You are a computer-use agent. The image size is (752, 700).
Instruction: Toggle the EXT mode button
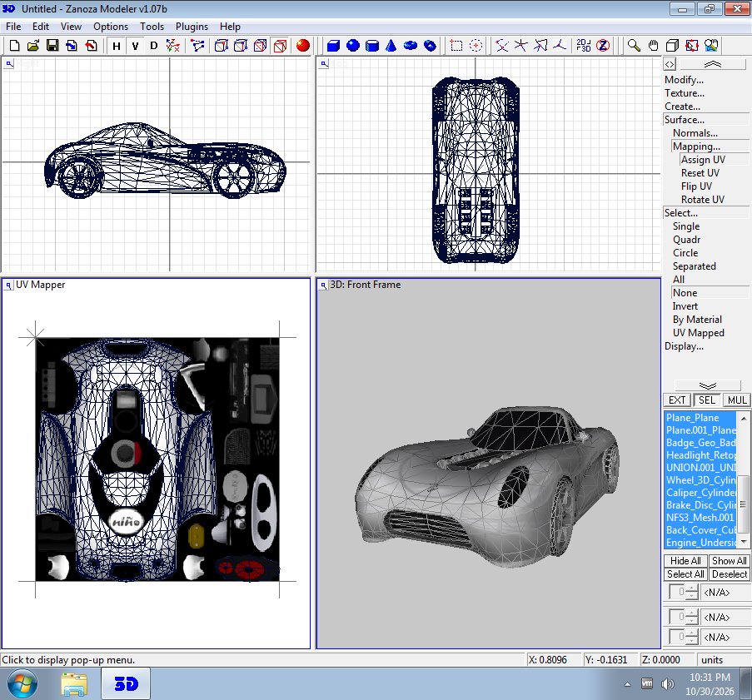click(677, 400)
